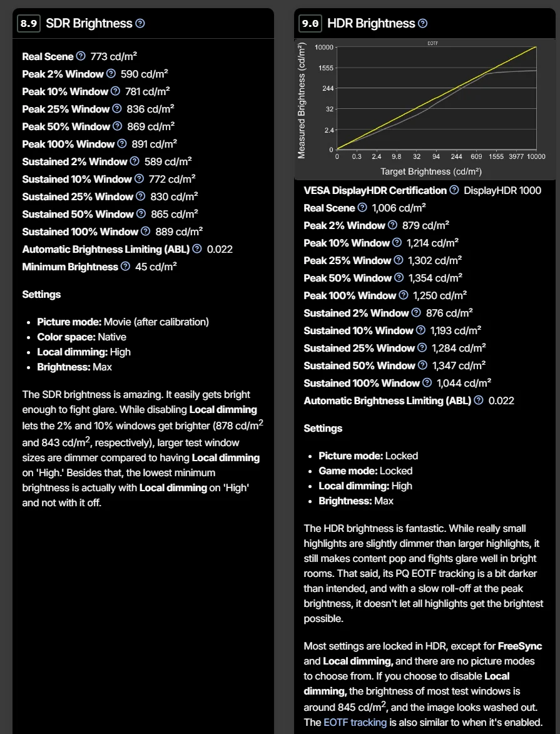Open help for SDR Real Scene

coord(81,56)
